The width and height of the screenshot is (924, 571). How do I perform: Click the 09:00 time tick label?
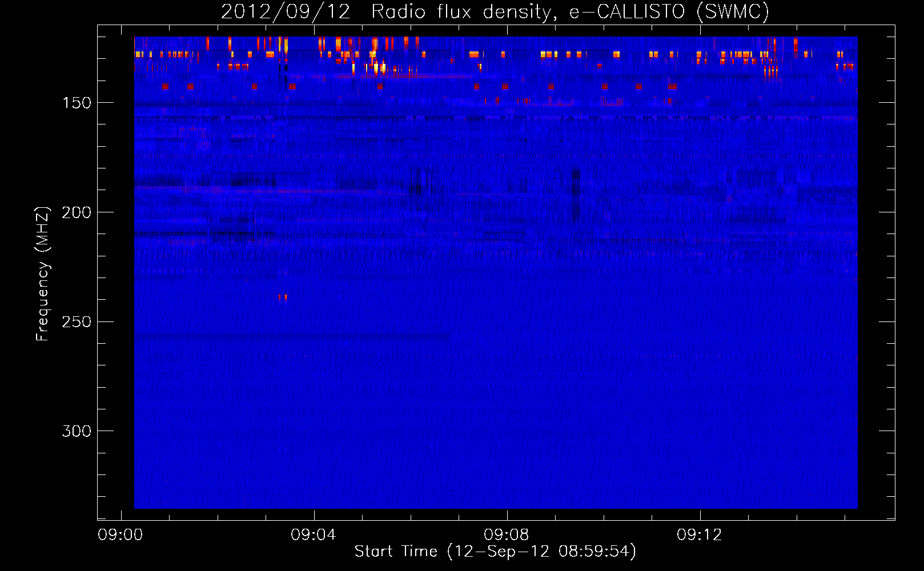pyautogui.click(x=120, y=535)
